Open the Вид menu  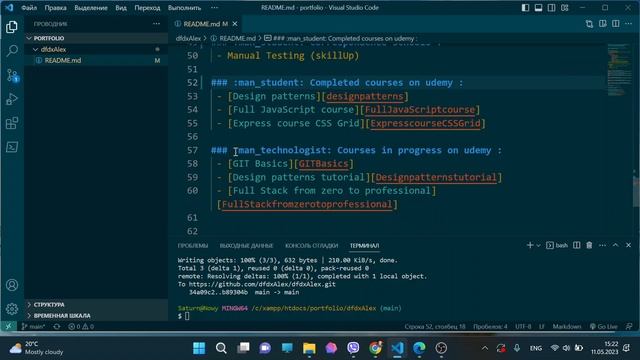(121, 8)
